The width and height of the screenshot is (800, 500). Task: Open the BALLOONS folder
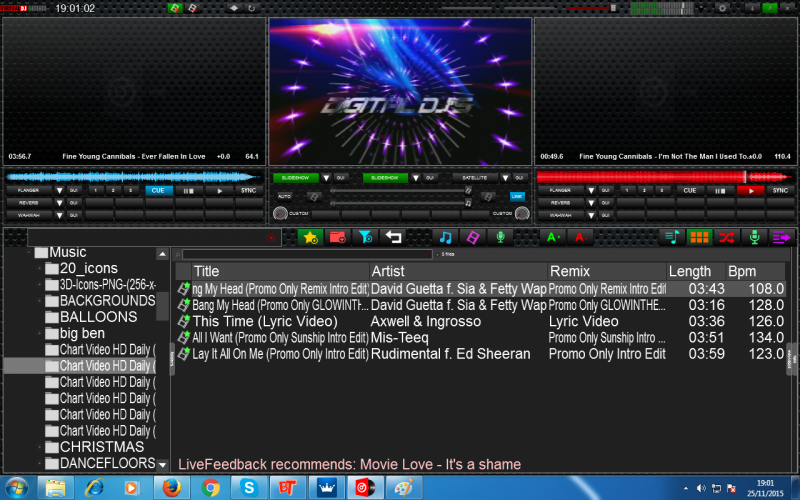[98, 317]
